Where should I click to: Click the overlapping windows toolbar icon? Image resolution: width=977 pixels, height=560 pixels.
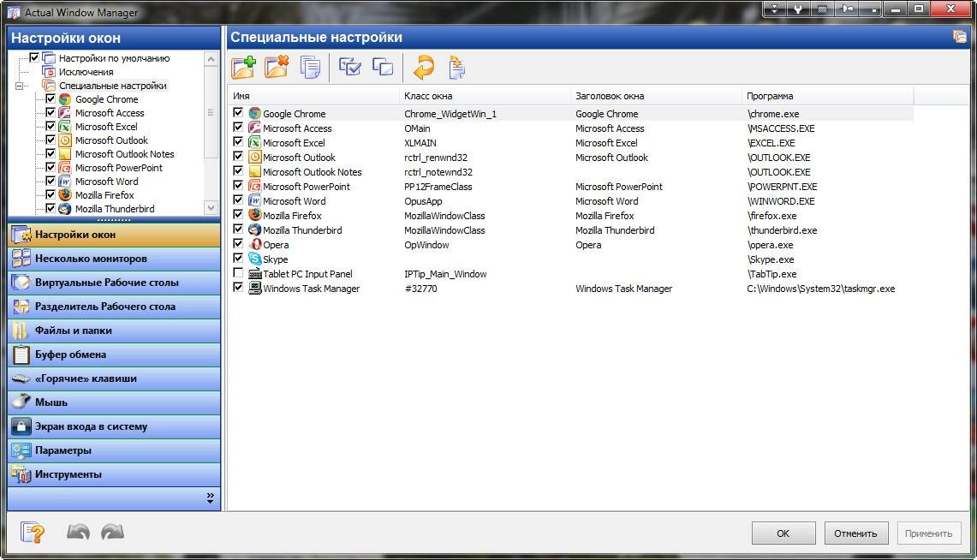[x=383, y=67]
